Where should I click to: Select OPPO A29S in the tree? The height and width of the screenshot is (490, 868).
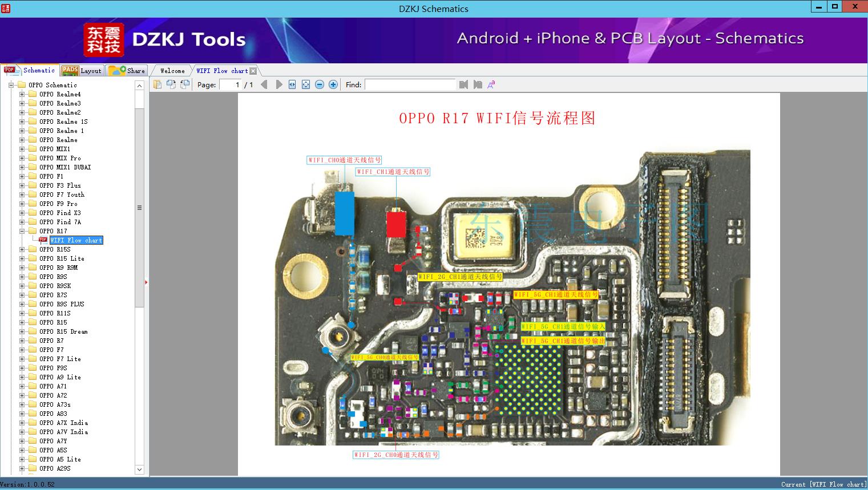click(55, 468)
